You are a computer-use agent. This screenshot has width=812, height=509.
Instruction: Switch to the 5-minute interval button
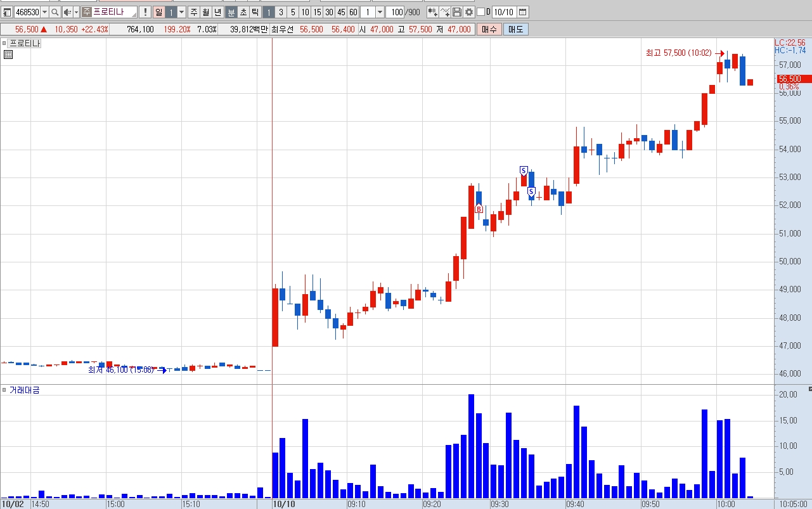pyautogui.click(x=293, y=12)
